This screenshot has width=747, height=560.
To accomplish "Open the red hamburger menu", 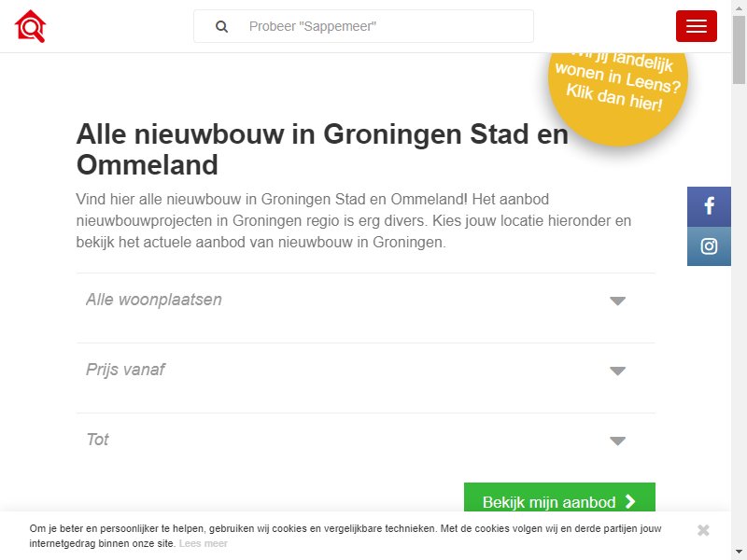I will pos(696,26).
